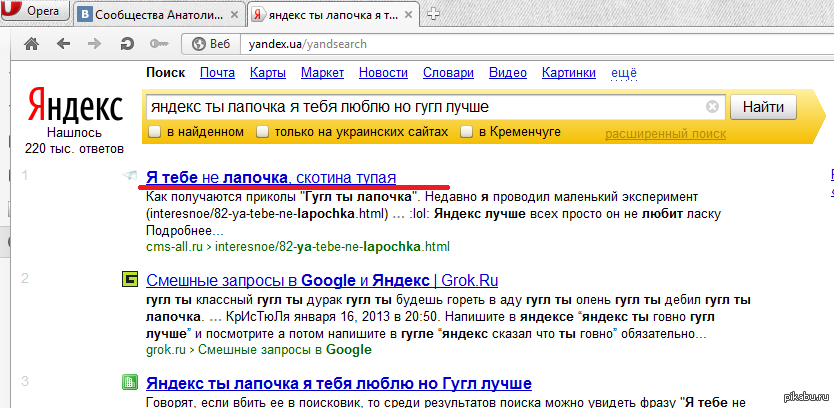The width and height of the screenshot is (834, 408).
Task: Open the Видео link
Action: coord(508,73)
